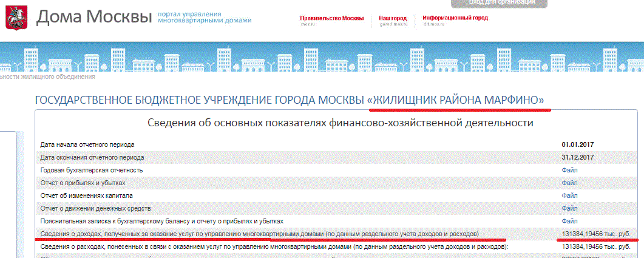This screenshot has width=644, height=258.
Task: Click the Пояснительная записка к бухгалтерскому балансу label
Action: pyautogui.click(x=162, y=221)
